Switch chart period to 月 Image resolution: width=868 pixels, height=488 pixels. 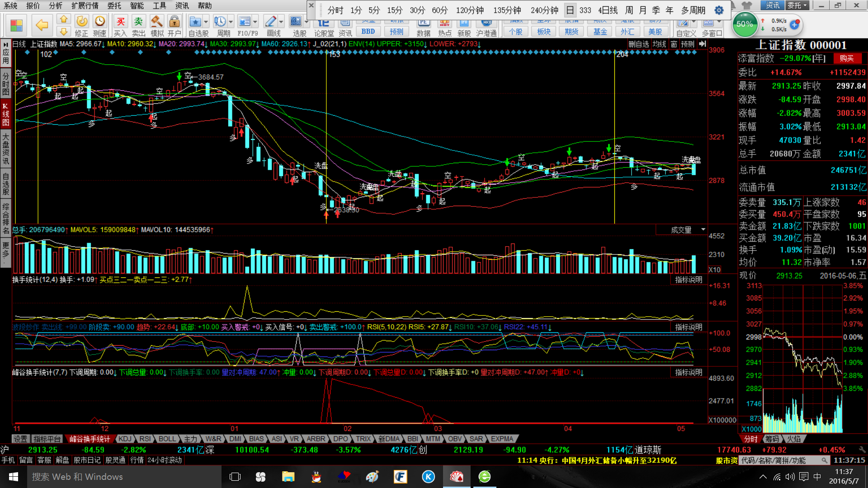click(x=643, y=10)
